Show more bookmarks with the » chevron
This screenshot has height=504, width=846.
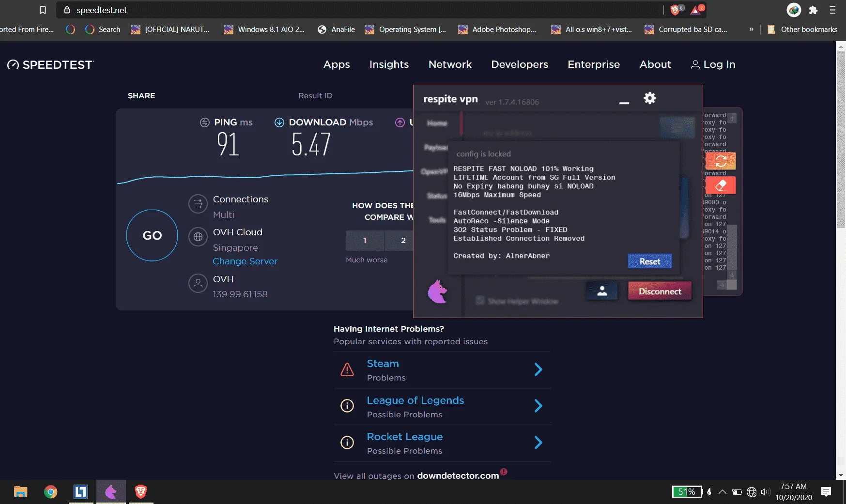click(x=751, y=30)
